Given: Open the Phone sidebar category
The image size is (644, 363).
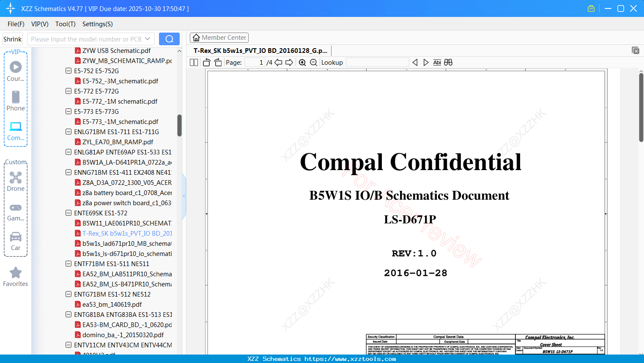Looking at the screenshot, I should (x=16, y=101).
